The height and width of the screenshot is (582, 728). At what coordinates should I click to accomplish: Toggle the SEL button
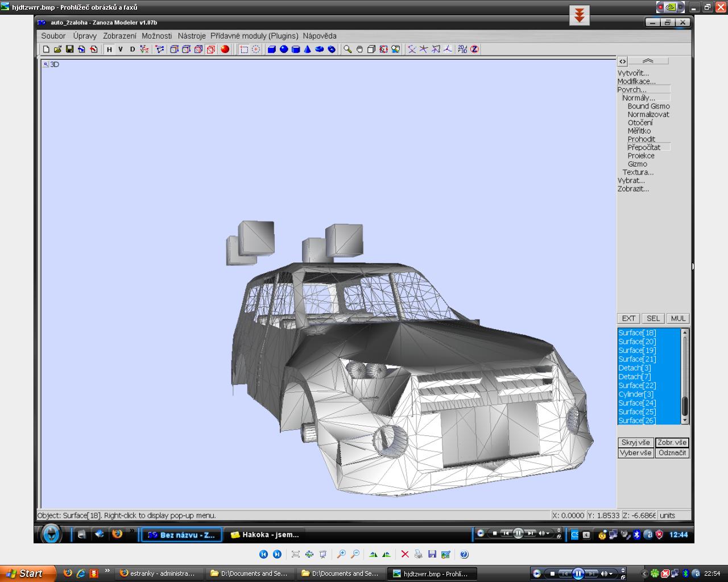point(653,318)
